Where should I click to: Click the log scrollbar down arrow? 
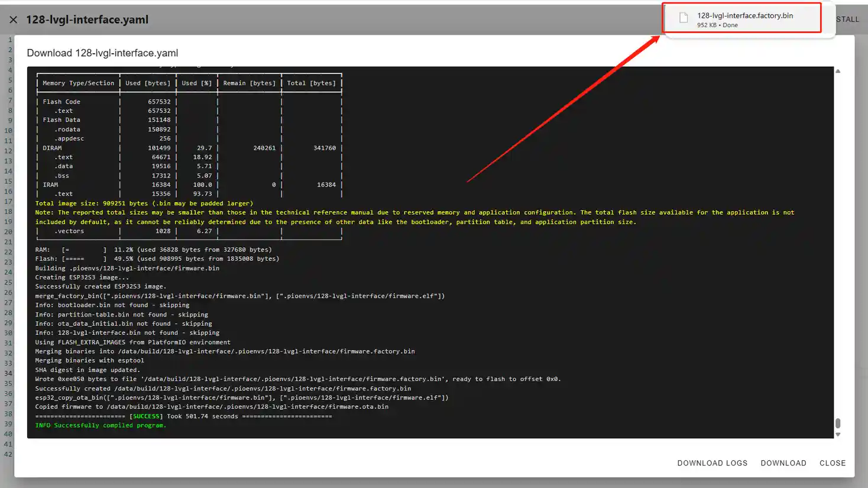point(838,435)
